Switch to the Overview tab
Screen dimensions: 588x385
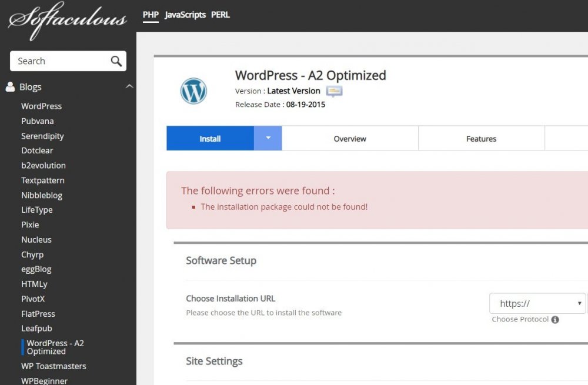(x=350, y=139)
